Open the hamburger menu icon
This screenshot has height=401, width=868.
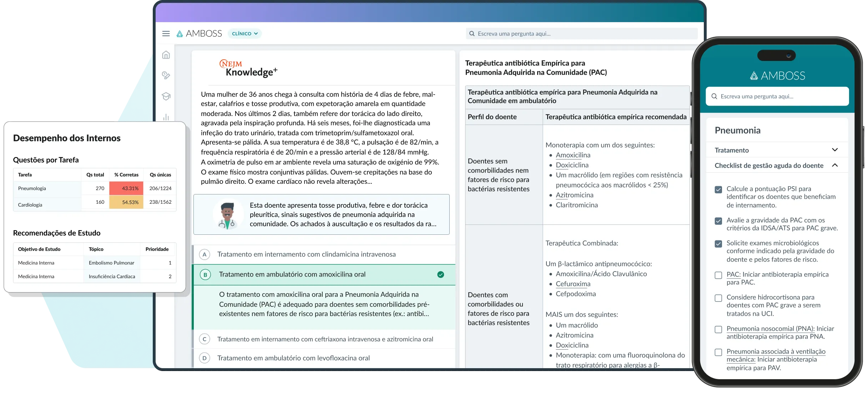click(x=166, y=34)
